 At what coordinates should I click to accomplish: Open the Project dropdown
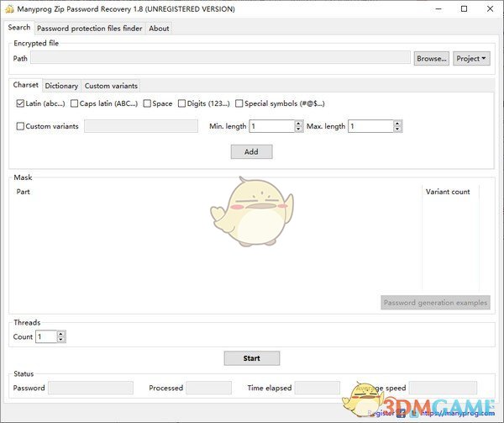point(471,59)
